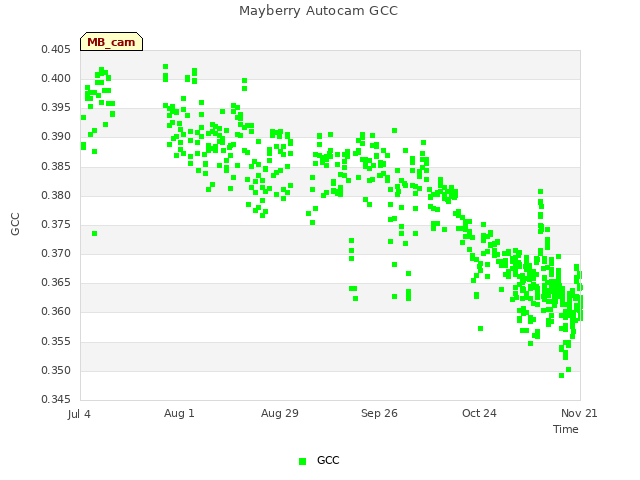640x480 pixels.
Task: Click the 0.375 y-axis value
Action: click(x=56, y=224)
